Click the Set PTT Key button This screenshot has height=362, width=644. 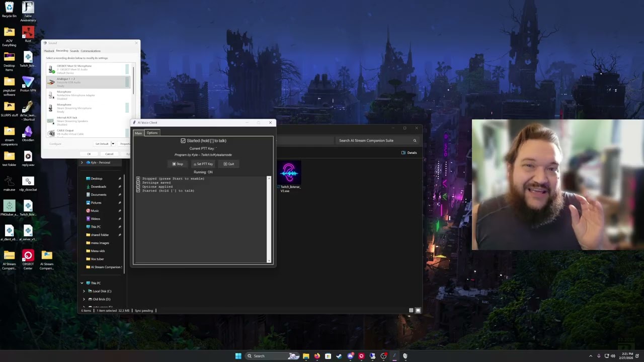click(x=203, y=164)
